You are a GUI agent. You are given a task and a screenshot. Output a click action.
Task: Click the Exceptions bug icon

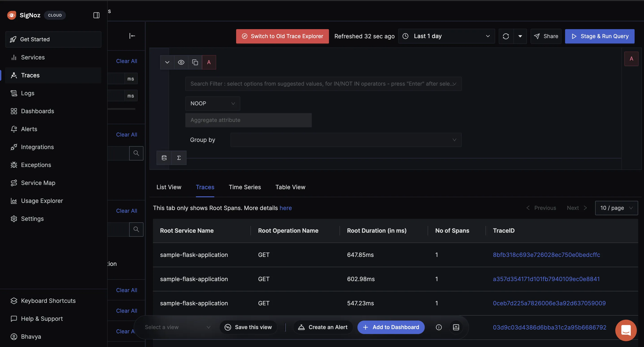[14, 165]
